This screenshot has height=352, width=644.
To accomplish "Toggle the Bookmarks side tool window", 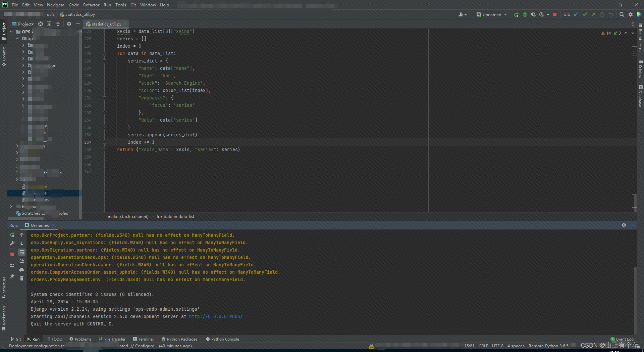I will [x=4, y=318].
